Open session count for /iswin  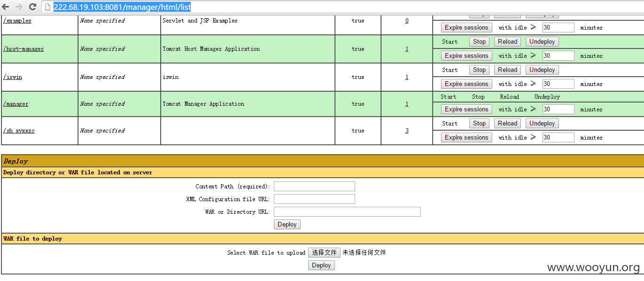point(407,77)
